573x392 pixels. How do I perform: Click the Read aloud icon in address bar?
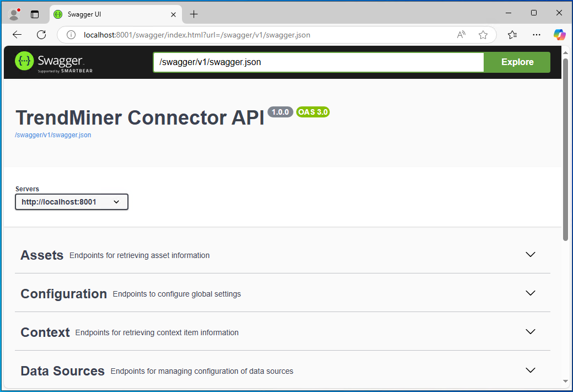pos(461,34)
